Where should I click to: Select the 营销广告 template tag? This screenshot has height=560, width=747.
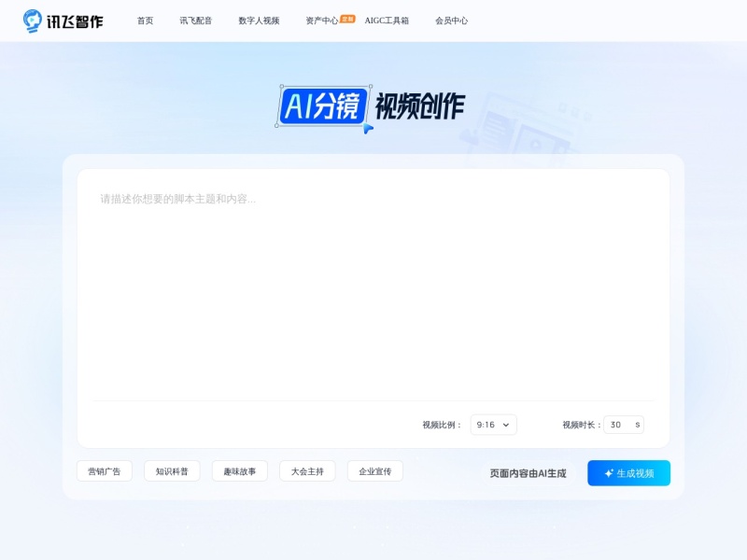tap(105, 471)
